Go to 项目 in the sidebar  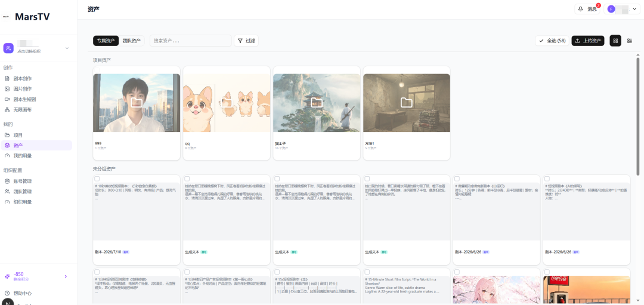pos(18,135)
